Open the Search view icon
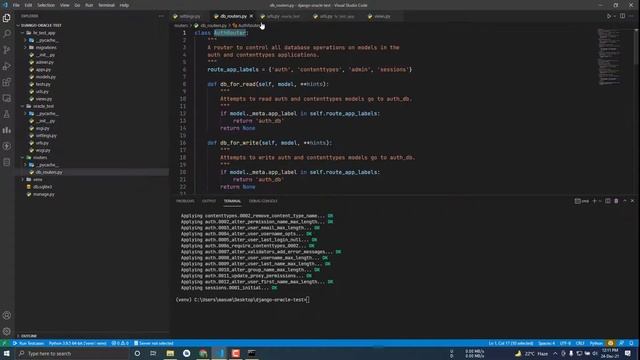The width and height of the screenshot is (640, 360). tap(7, 33)
